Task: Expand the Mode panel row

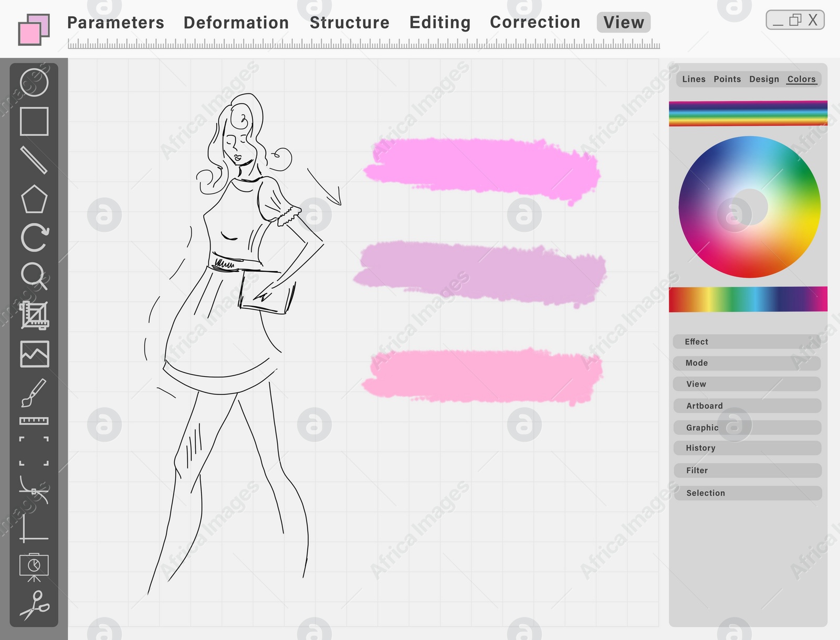Action: (747, 363)
